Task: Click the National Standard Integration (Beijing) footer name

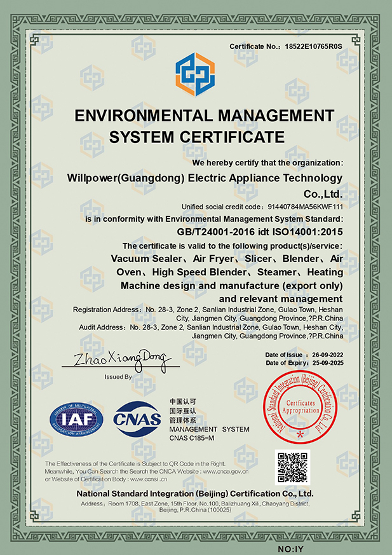Action: pos(195,493)
